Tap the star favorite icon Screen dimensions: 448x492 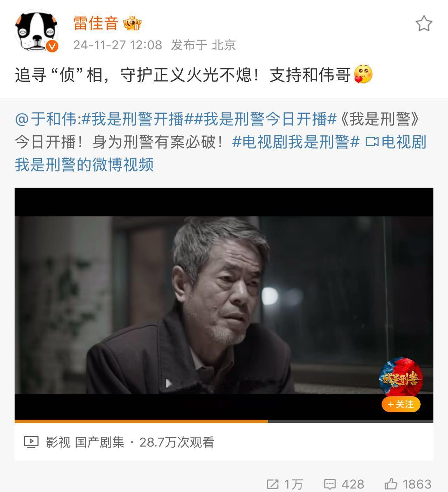click(424, 24)
